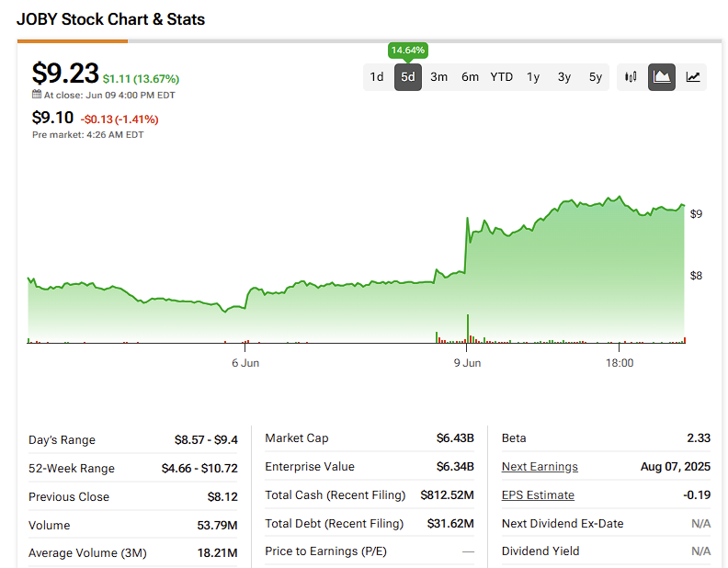Screen dimensions: 728x568
Task: Switch to candlestick chart view
Action: click(x=631, y=77)
